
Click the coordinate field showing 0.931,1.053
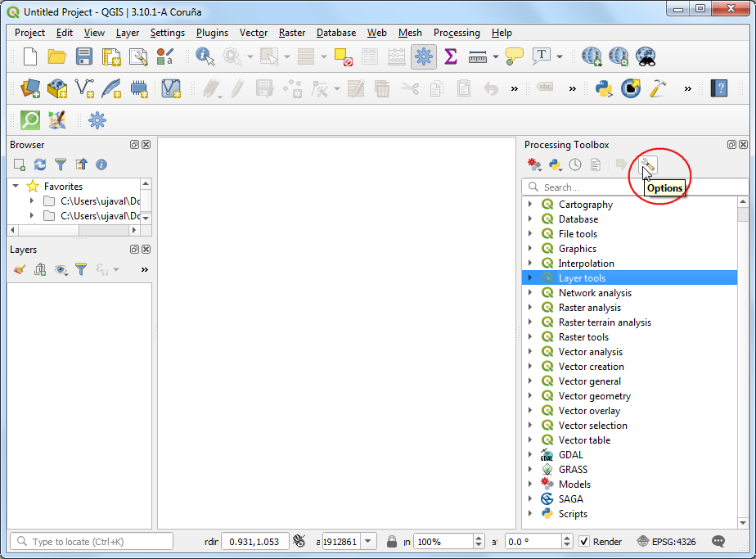[x=254, y=541]
